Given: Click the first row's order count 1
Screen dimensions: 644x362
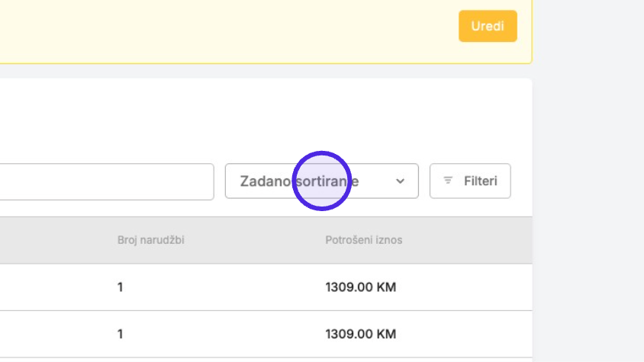Looking at the screenshot, I should [x=120, y=287].
